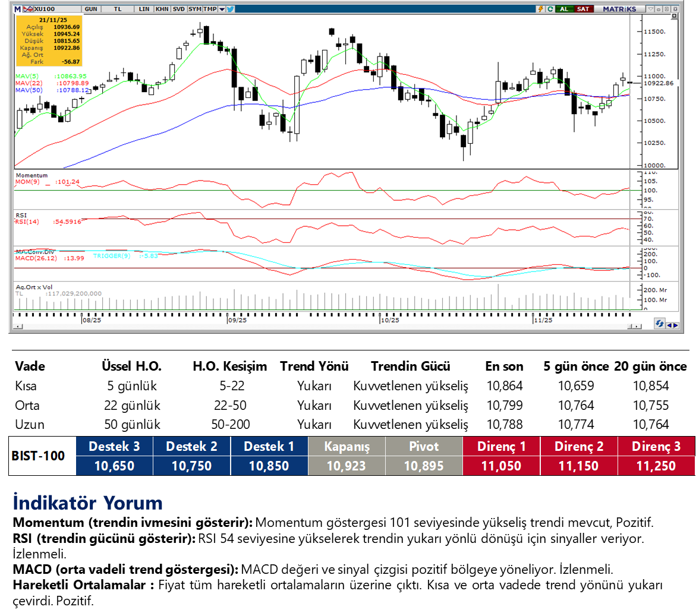This screenshot has width=696, height=616.
Task: Click the blue refresh icon at bottom right
Action: 659,324
